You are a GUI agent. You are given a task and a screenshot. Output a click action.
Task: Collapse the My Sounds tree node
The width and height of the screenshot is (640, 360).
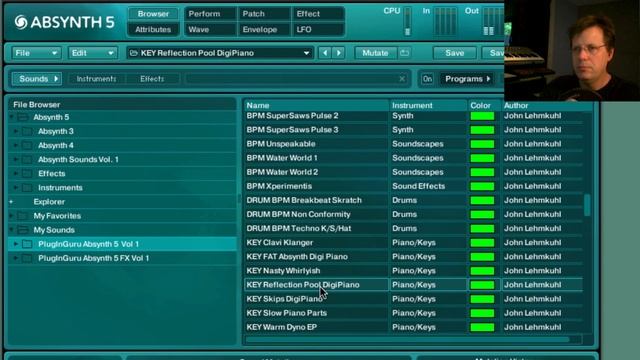click(x=11, y=230)
